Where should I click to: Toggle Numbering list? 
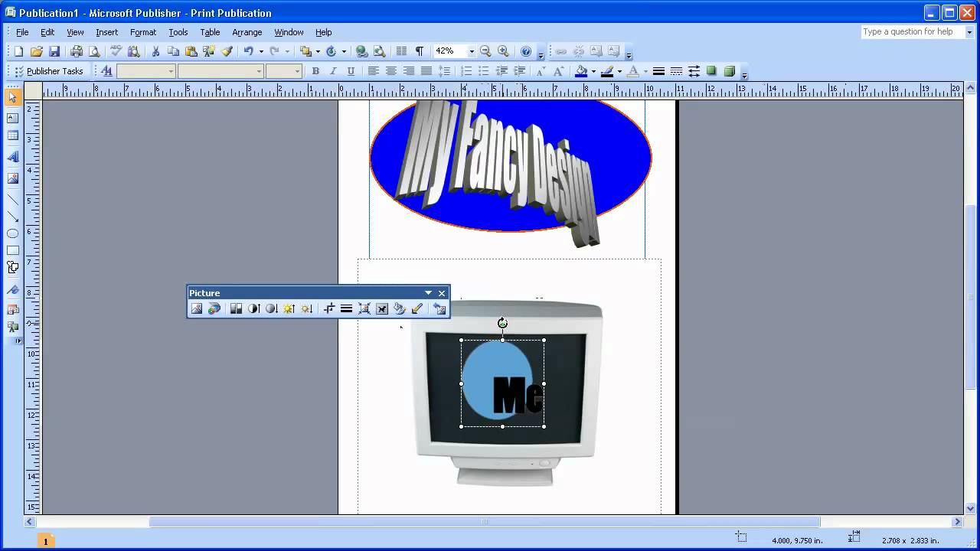[x=465, y=71]
